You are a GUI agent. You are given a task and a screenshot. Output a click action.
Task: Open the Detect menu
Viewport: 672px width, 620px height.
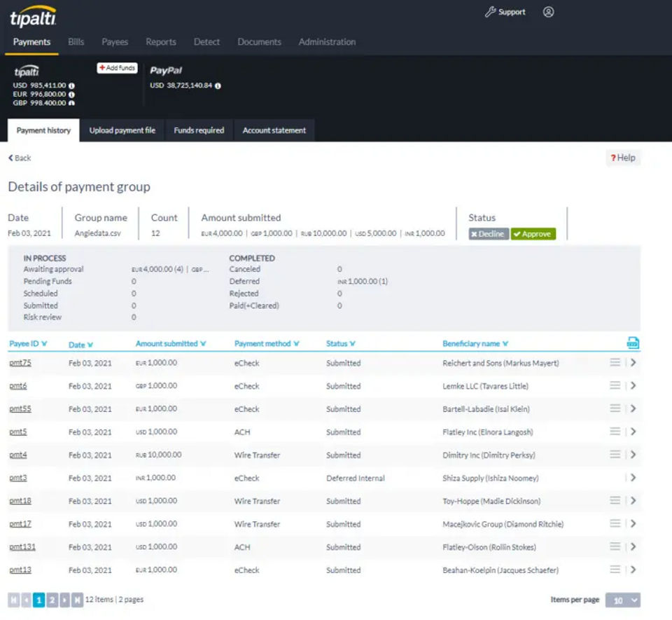(x=206, y=42)
